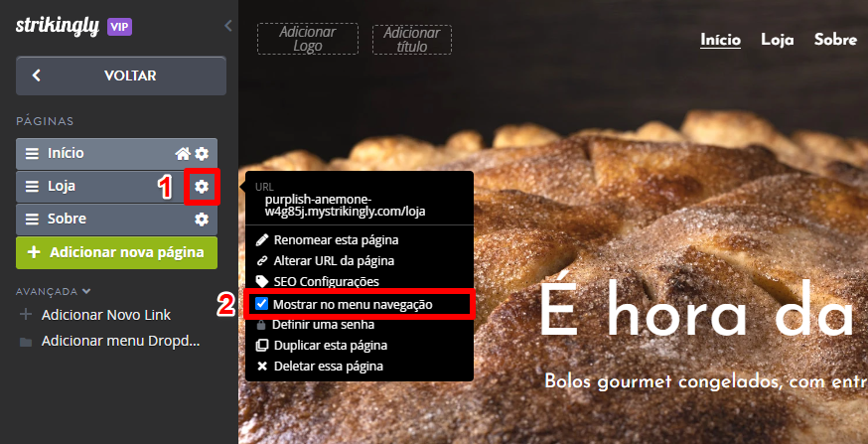Click the hamburger handle beside Sobre
This screenshot has height=444, width=868.
point(32,220)
